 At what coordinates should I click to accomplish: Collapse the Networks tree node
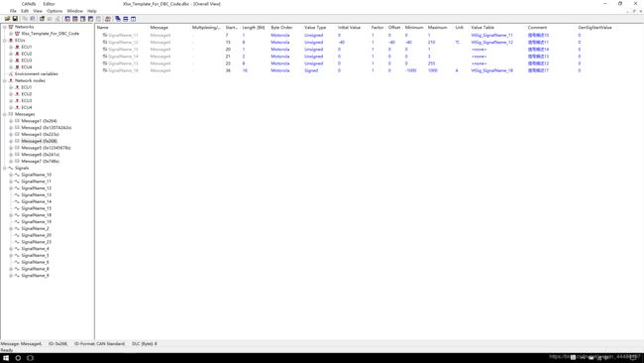tap(5, 27)
